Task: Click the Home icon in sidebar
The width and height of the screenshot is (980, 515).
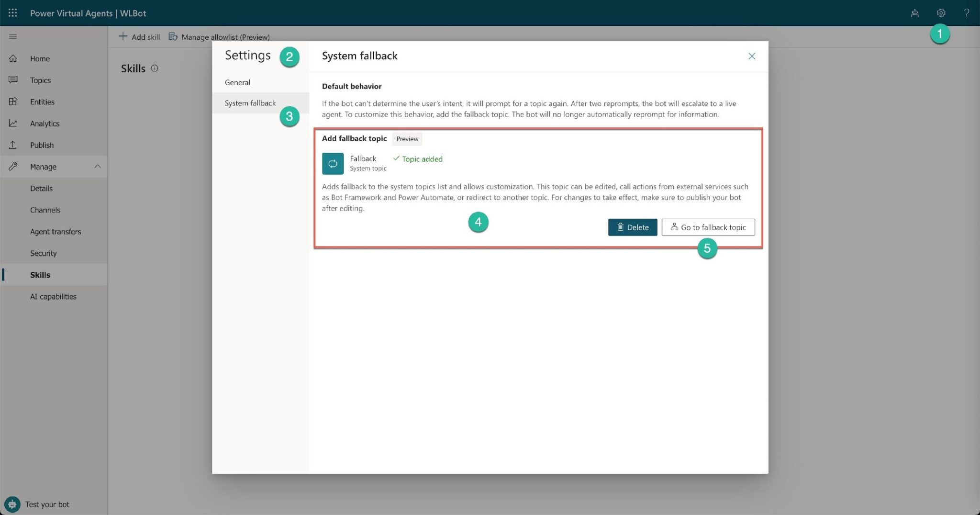Action: click(13, 58)
